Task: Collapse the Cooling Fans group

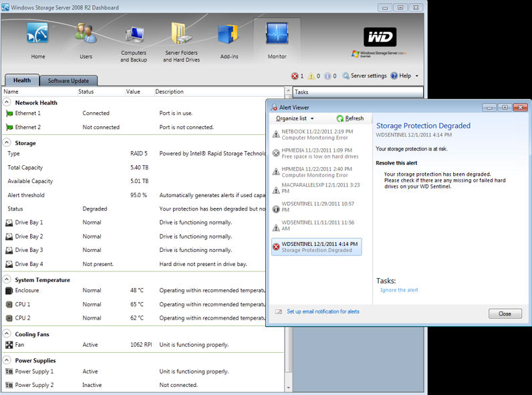Action: click(7, 334)
